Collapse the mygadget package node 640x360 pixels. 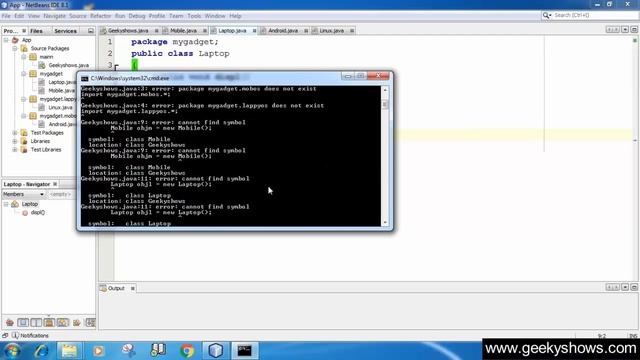click(24, 74)
